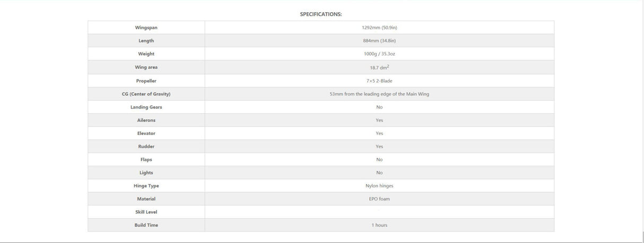Click the Propeller row label

point(146,81)
